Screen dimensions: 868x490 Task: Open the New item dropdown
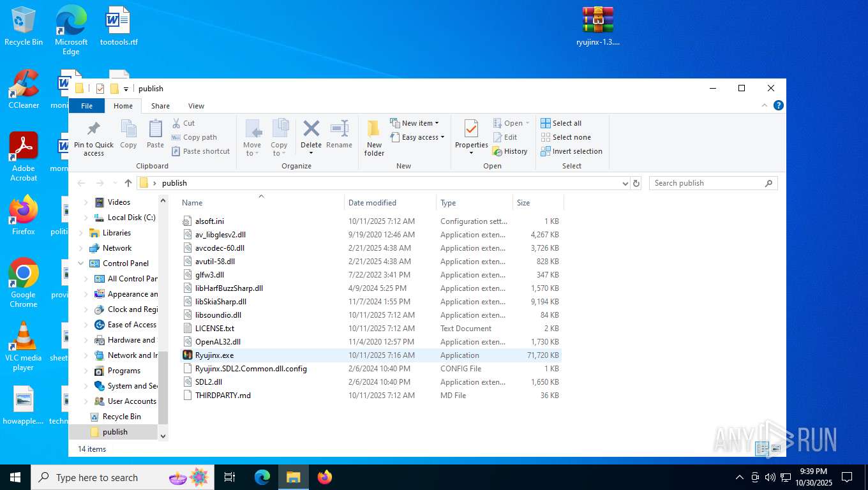tap(415, 123)
